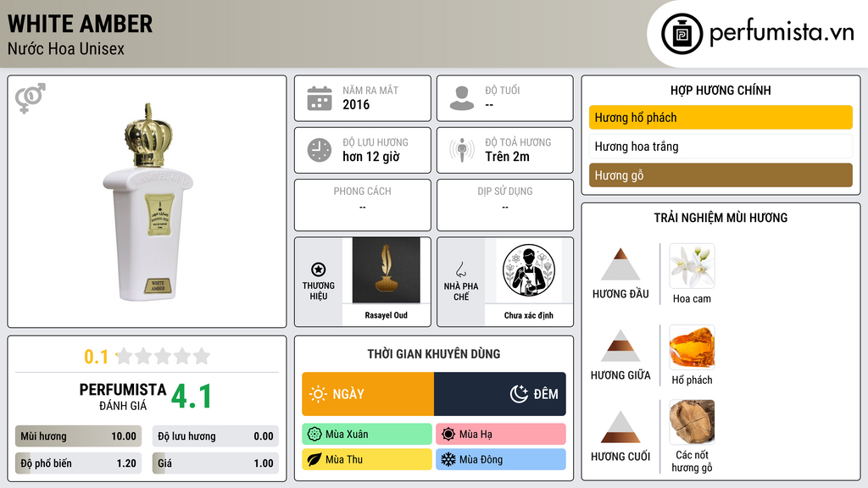
Task: Click the green 4.1 Perfumista score
Action: pyautogui.click(x=192, y=396)
